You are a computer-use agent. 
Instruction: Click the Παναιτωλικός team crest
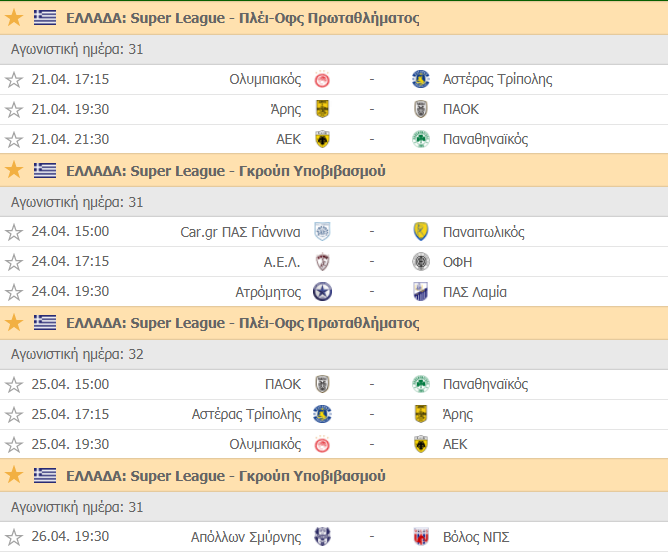(x=421, y=232)
